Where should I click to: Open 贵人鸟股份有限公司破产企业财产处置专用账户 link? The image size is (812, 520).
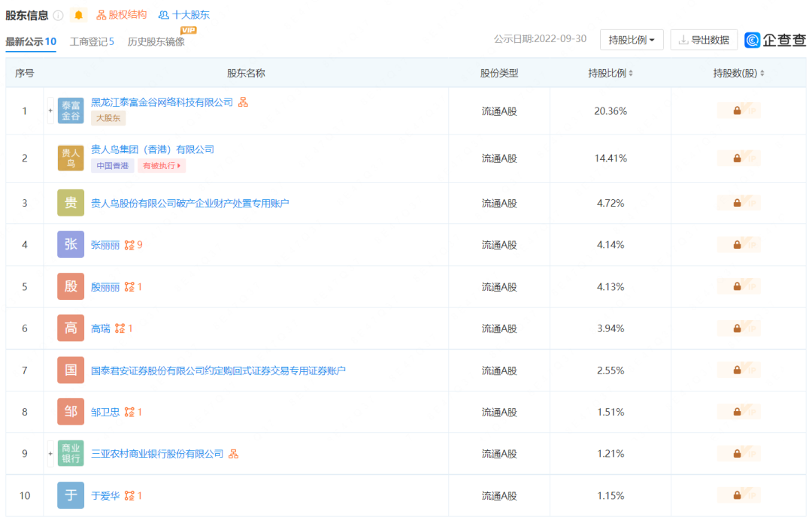point(190,204)
